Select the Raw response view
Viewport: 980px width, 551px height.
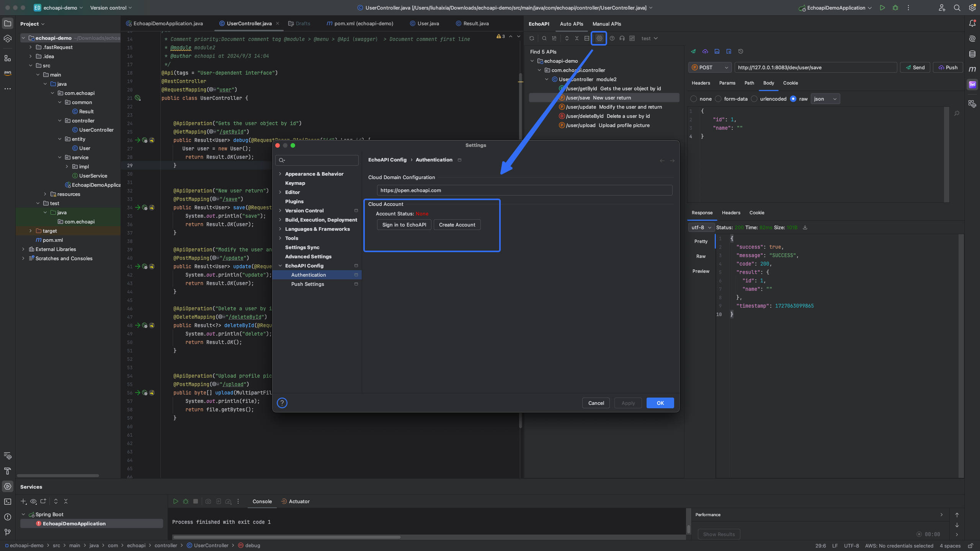tap(701, 256)
